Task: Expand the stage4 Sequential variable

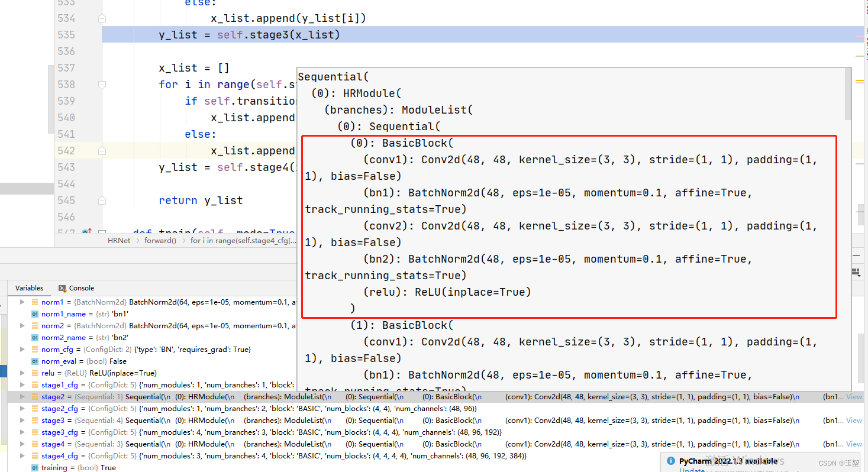Action: (x=22, y=444)
